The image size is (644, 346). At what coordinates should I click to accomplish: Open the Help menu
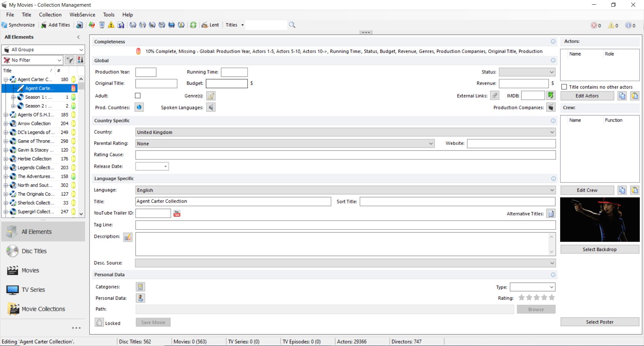[x=127, y=15]
